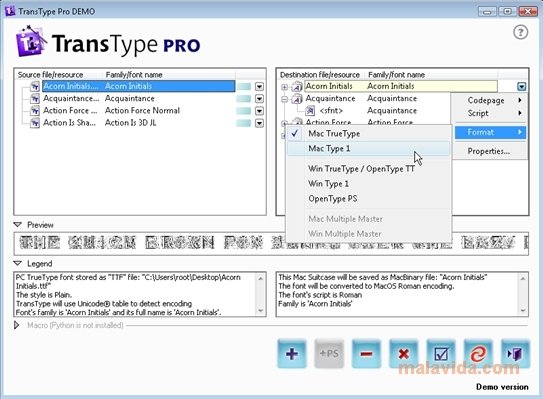Click the teal swatch for source Action Is Sha
The image size is (543, 399).
tap(244, 123)
